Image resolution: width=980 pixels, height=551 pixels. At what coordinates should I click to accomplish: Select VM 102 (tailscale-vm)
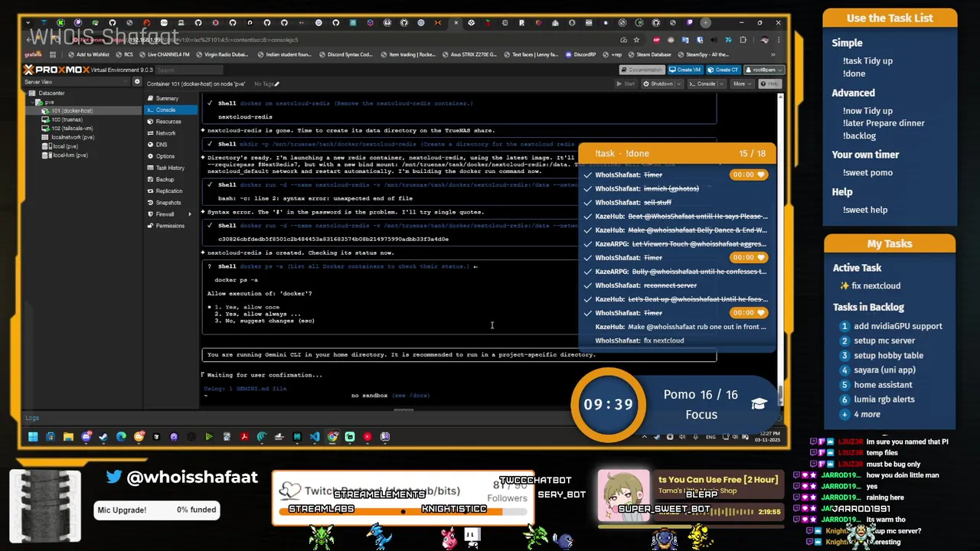71,129
